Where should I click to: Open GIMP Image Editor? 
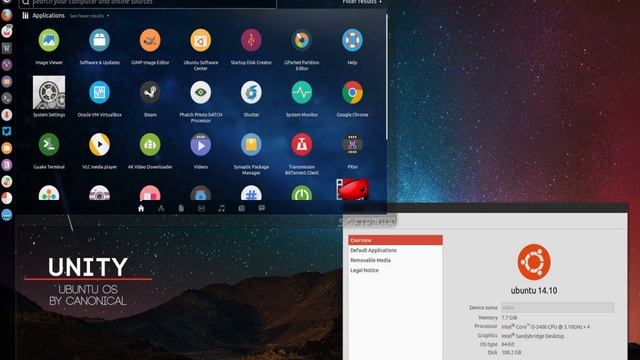[x=150, y=41]
